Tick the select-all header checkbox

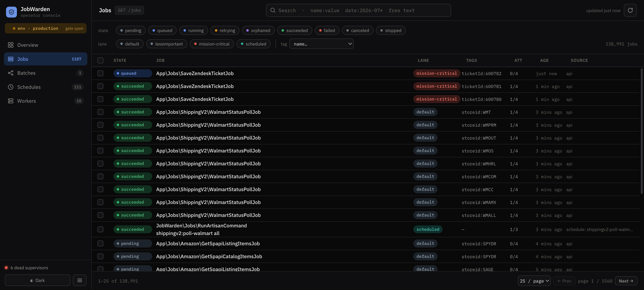(100, 60)
